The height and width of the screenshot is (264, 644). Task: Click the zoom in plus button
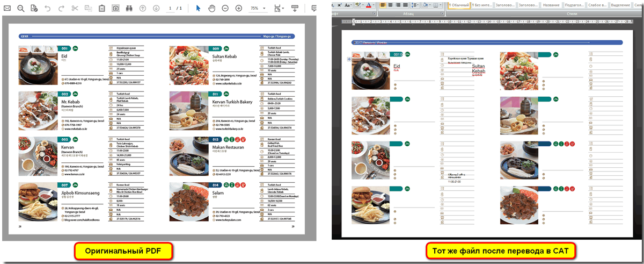(239, 9)
